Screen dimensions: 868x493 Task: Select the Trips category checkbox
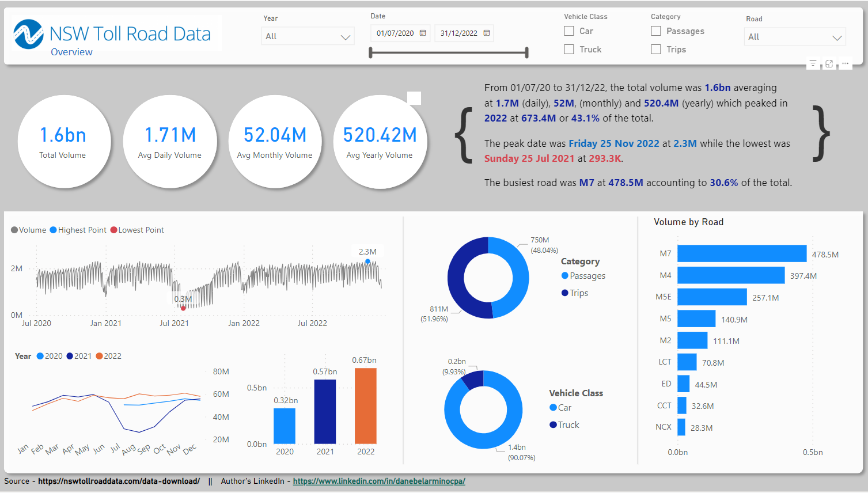[656, 50]
